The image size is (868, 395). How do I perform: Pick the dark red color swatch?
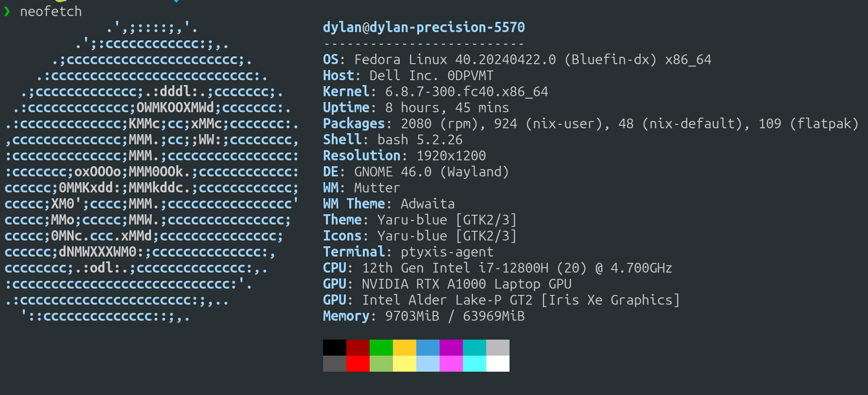click(358, 347)
